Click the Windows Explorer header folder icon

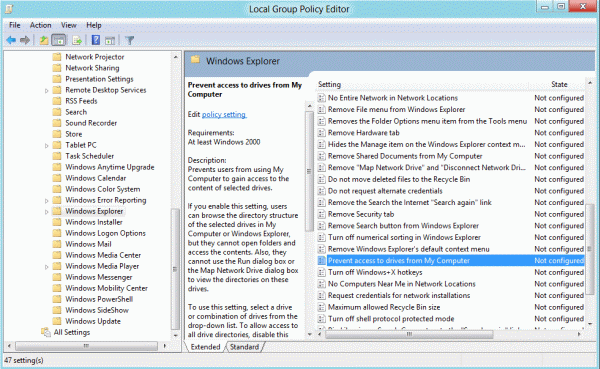pos(196,60)
